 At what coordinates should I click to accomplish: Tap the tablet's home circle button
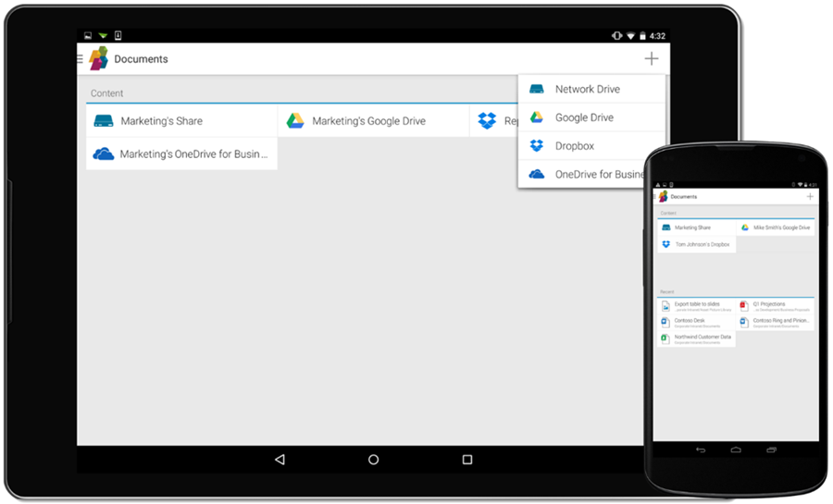[374, 460]
